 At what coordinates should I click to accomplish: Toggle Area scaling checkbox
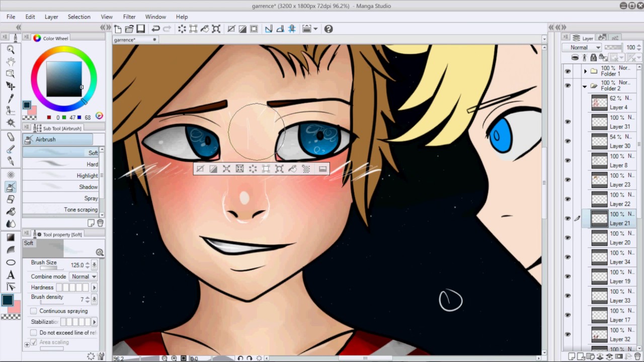click(x=33, y=342)
